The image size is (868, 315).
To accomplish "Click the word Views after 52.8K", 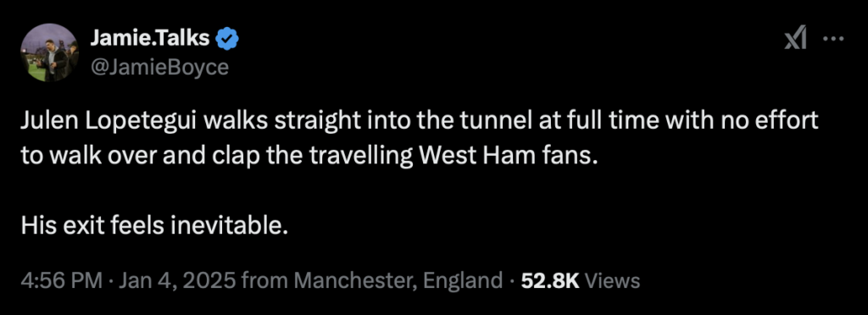I will coord(612,281).
